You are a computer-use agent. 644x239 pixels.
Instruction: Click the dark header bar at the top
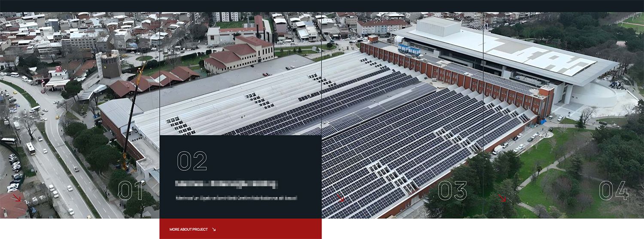coord(322,6)
